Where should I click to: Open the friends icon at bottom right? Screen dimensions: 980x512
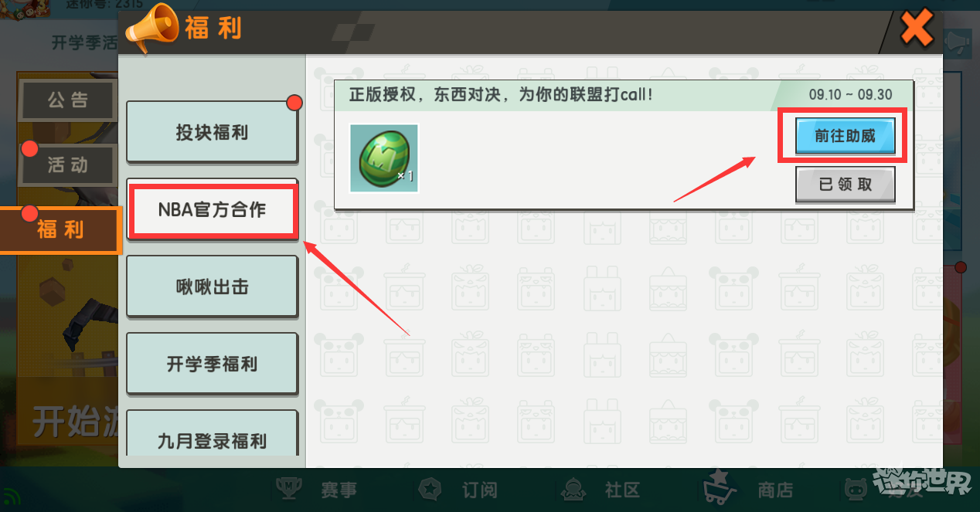[856, 489]
